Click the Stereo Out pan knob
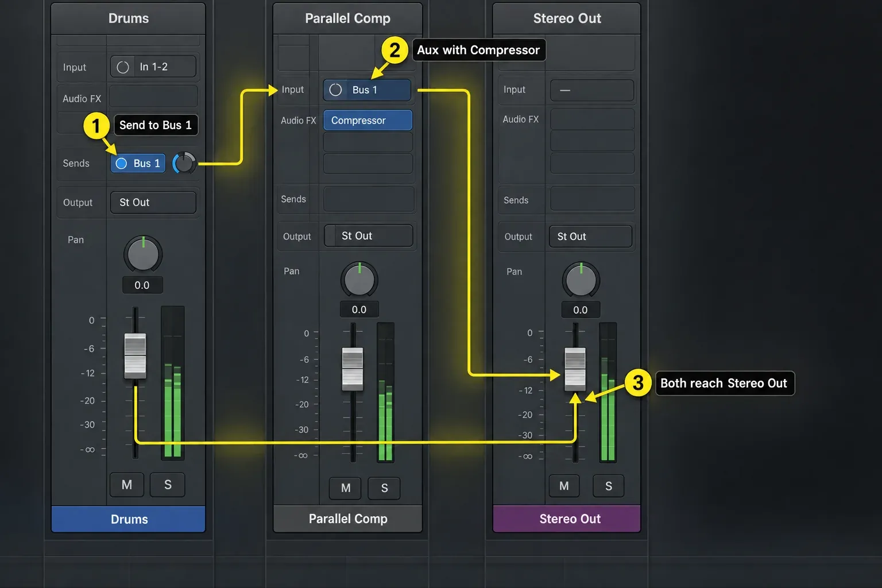 click(x=581, y=281)
